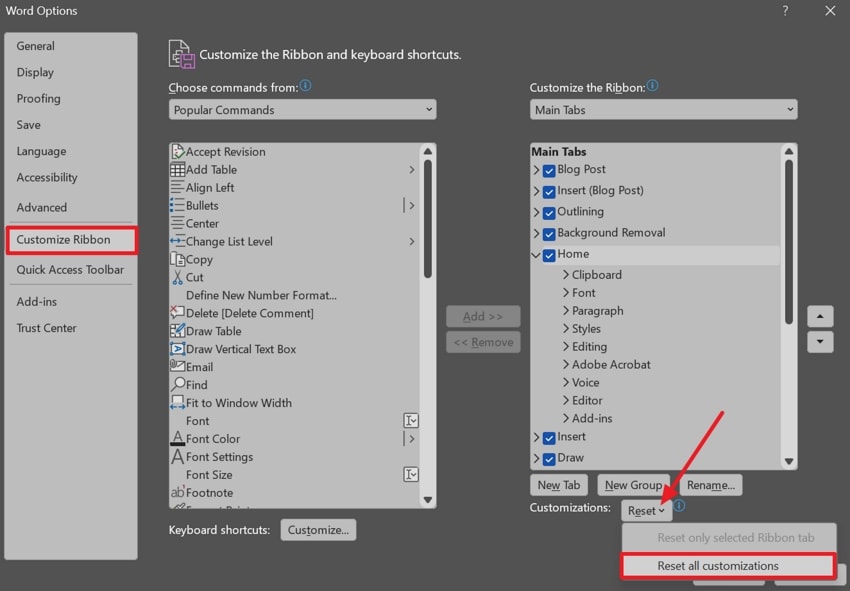Click the commands list scrollbar thumb
Screen dimensions: 850x591
tap(428, 219)
